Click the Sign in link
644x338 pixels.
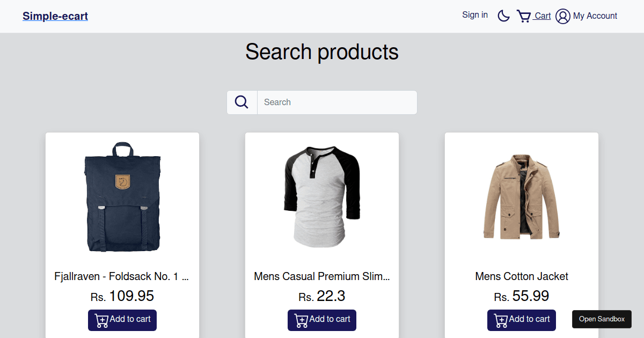475,15
